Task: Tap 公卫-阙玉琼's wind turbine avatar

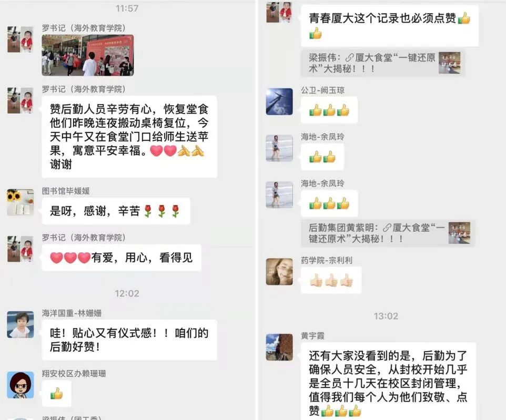Action: tap(279, 101)
